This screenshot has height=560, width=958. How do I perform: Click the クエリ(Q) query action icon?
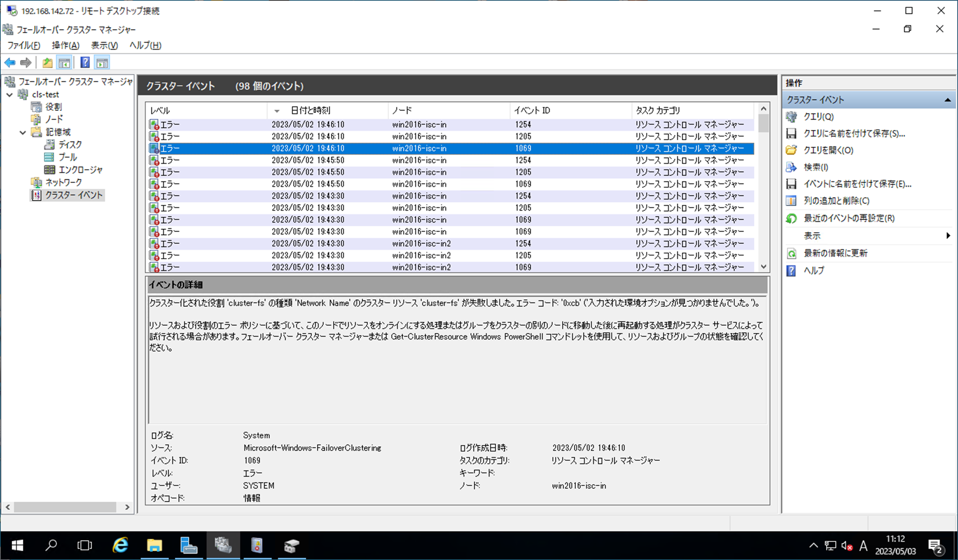point(791,117)
